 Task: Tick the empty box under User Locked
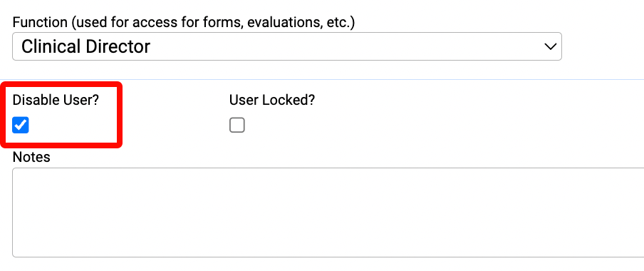click(x=237, y=125)
